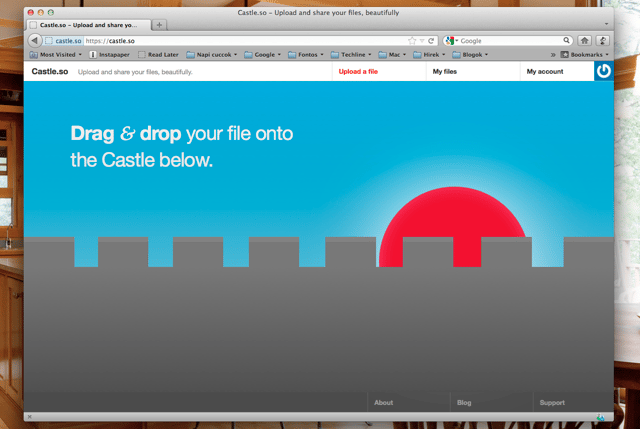Viewport: 640px width, 429px height.
Task: Click the Instapaper bookmarklet icon
Action: point(93,54)
